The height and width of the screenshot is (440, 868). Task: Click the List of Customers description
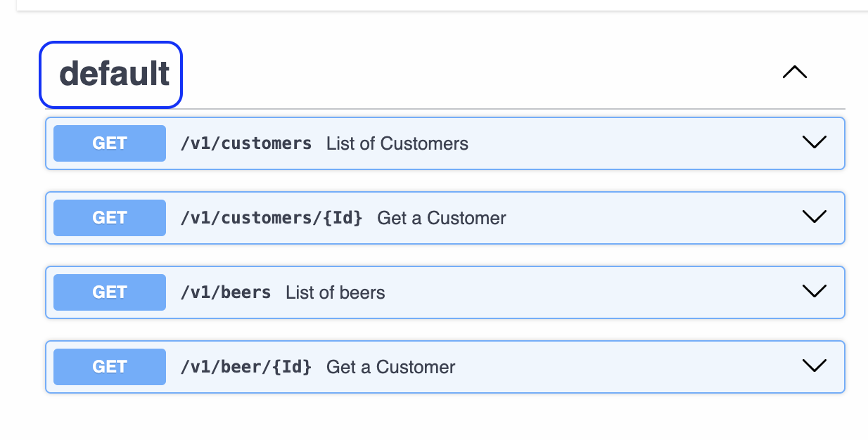click(397, 143)
